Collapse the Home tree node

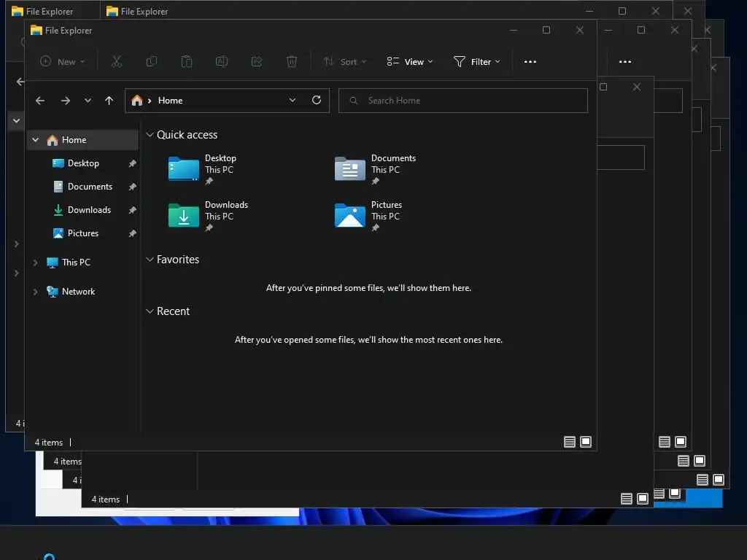35,140
